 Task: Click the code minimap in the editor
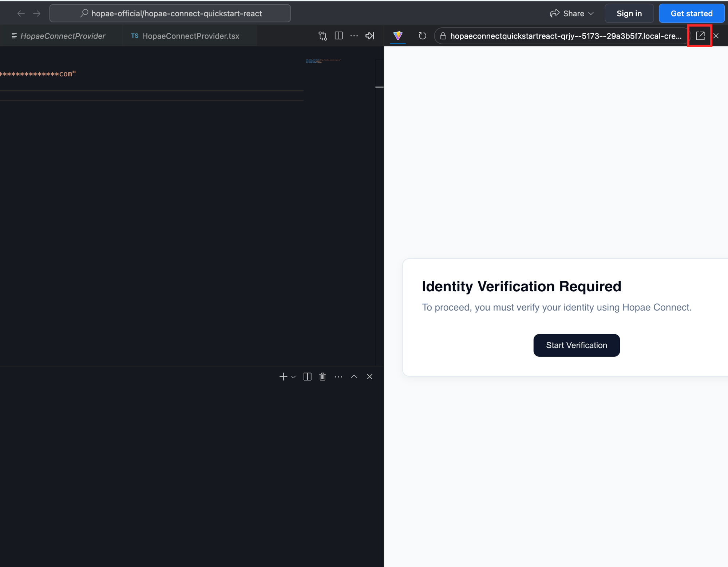coord(323,61)
